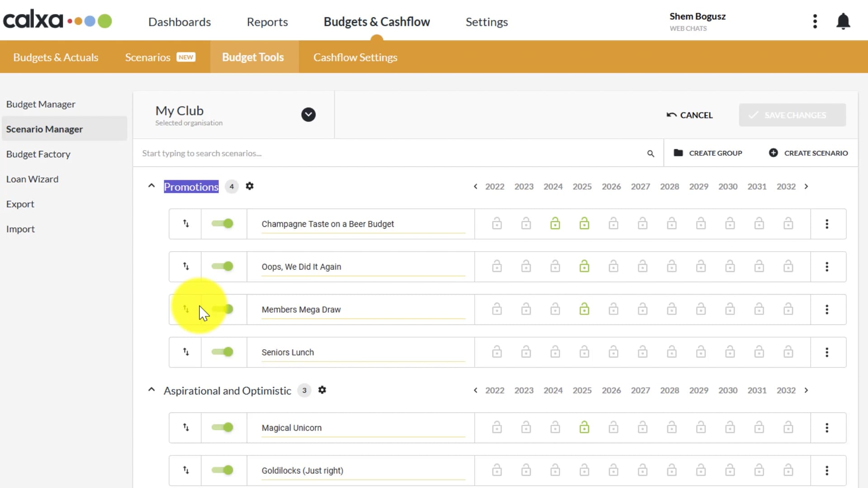Click the 2032 lock icon for Oops, We Did It Again
868x488 pixels.
pos(788,266)
